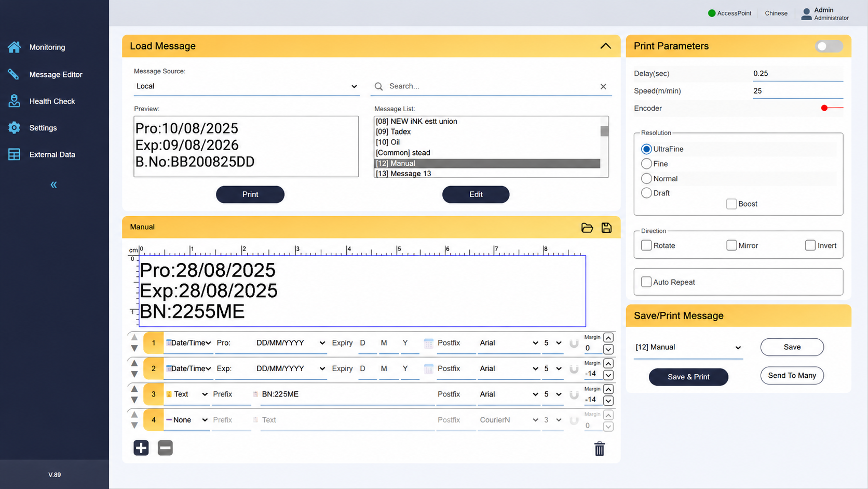Delete message using trash icon
The image size is (868, 489).
click(600, 449)
